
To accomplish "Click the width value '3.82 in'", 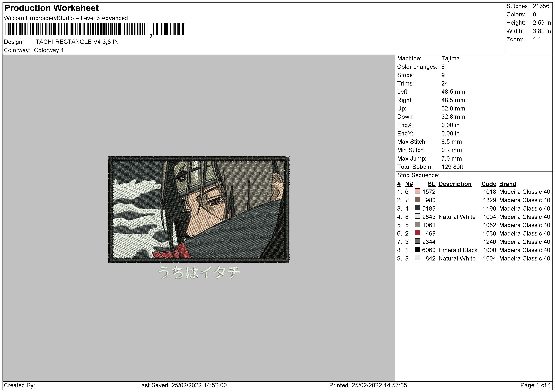I will [542, 31].
